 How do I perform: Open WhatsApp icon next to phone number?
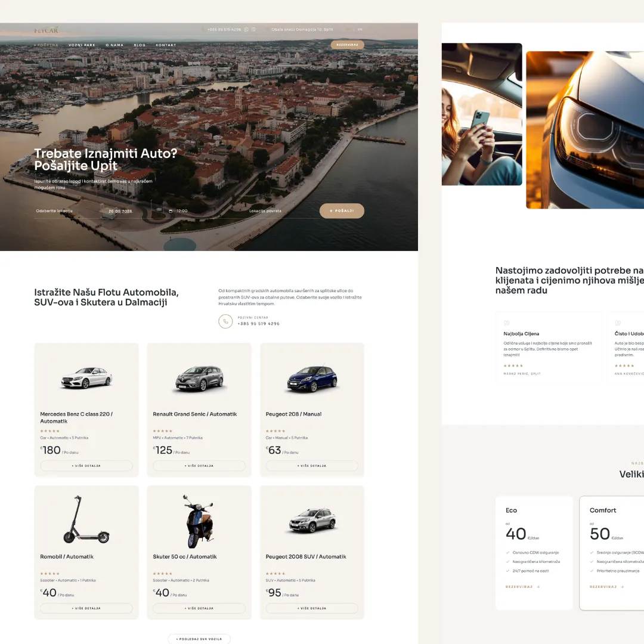(246, 30)
